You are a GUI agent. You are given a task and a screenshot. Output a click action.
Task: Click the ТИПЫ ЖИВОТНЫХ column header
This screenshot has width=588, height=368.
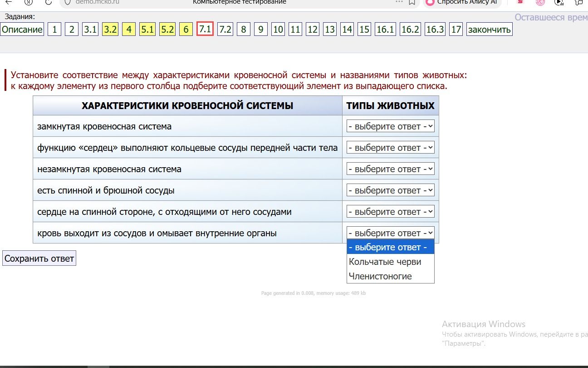point(391,106)
